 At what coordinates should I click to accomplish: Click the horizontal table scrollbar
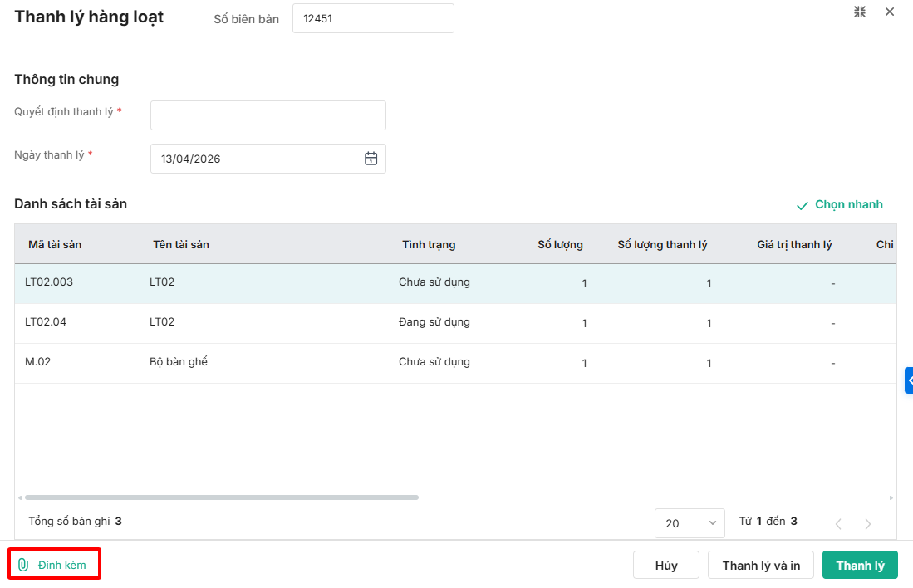click(221, 497)
